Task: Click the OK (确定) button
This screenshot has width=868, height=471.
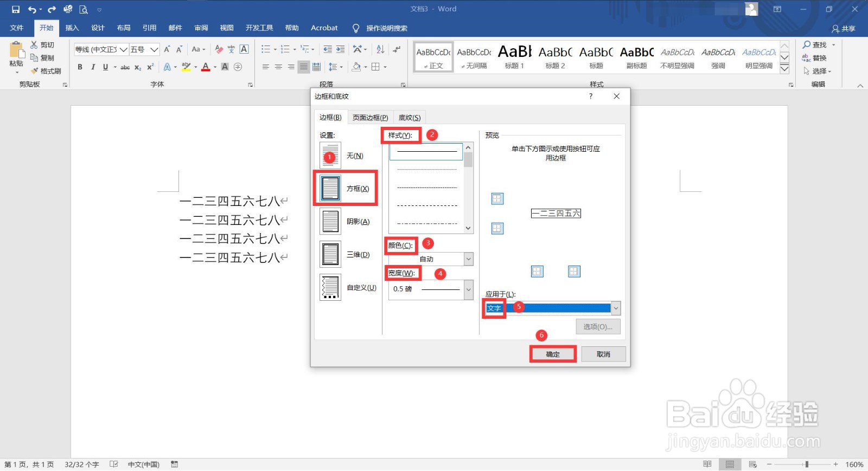Action: pos(553,354)
